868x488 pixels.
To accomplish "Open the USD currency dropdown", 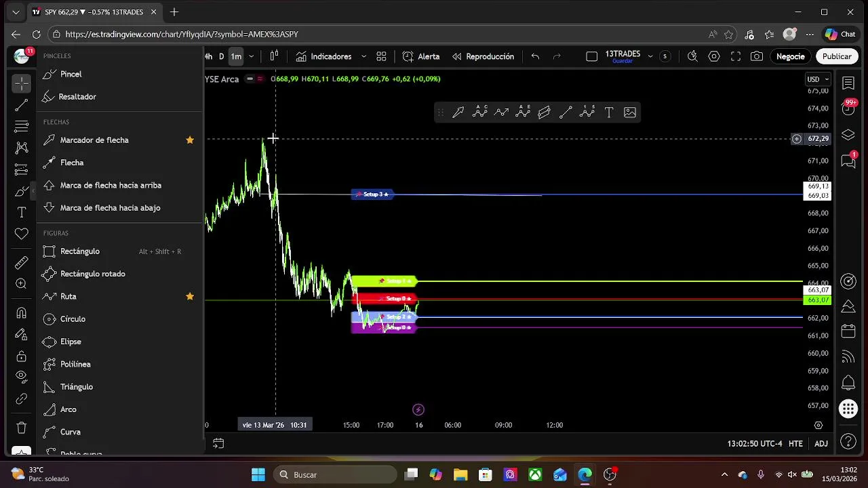I will click(x=818, y=79).
